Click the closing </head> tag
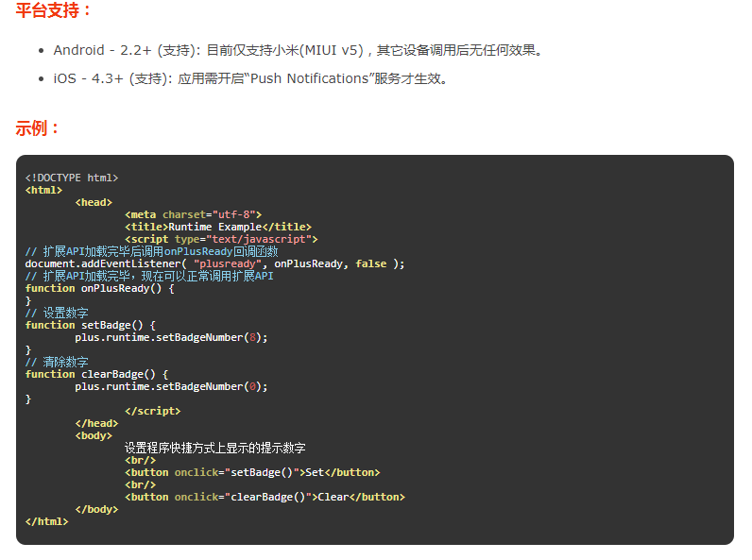 tap(96, 423)
